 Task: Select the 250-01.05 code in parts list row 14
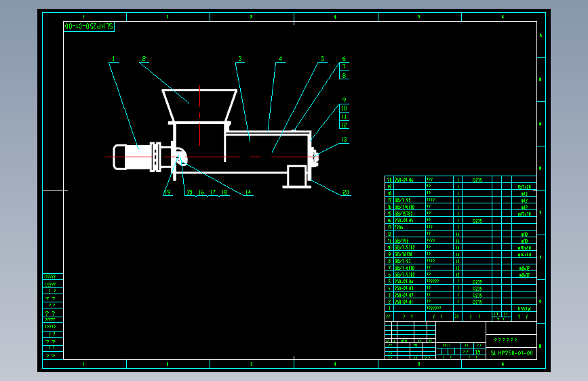coord(404,220)
